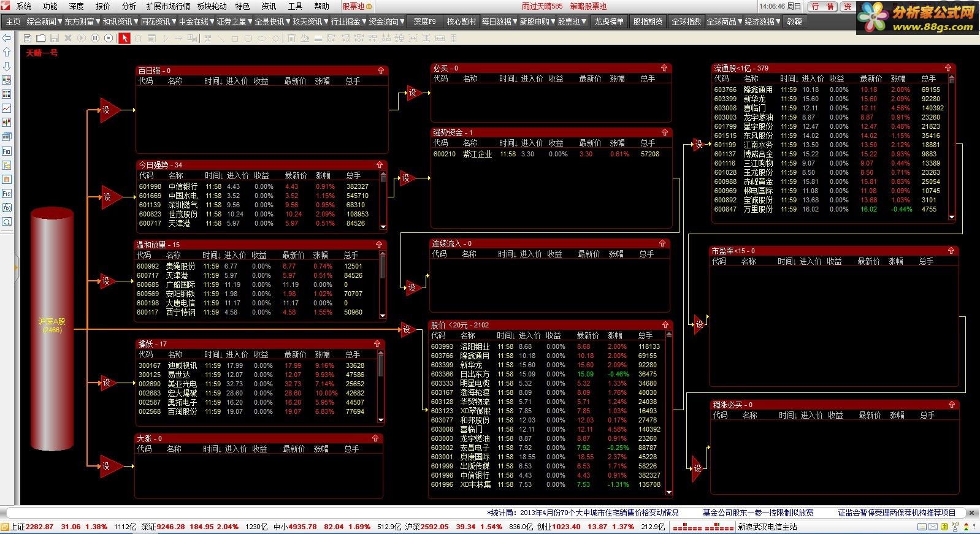
Task: Select the red arrow pointer tool
Action: tap(124, 38)
